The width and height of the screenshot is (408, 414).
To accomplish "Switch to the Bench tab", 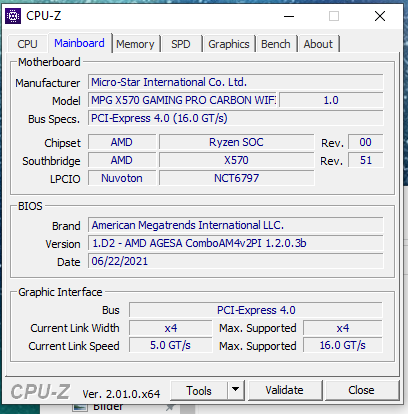I will pyautogui.click(x=276, y=44).
